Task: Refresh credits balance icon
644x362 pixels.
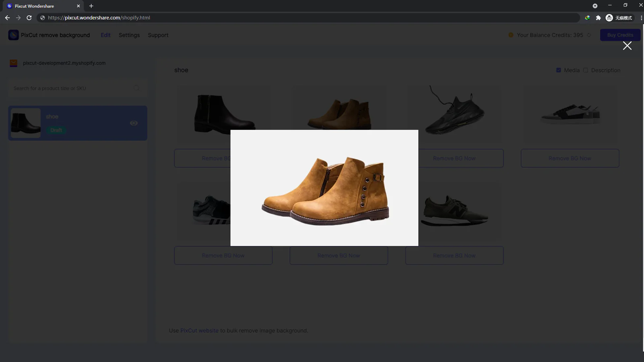Action: [589, 35]
